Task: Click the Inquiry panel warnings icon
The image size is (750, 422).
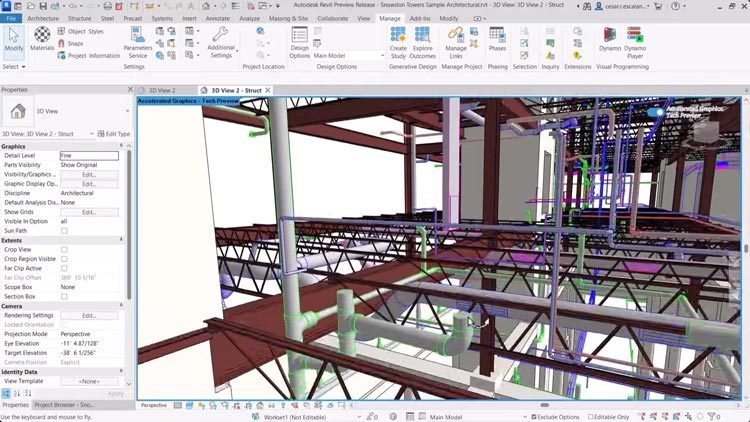Action: tap(551, 56)
